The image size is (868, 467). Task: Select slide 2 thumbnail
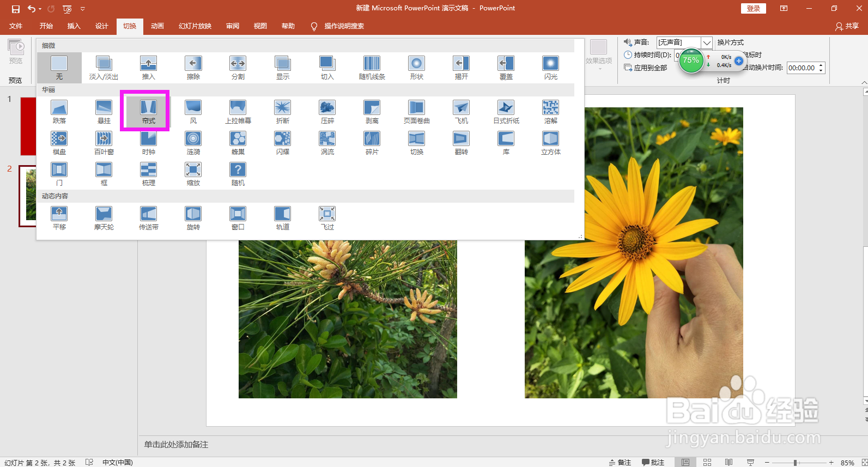pyautogui.click(x=29, y=196)
